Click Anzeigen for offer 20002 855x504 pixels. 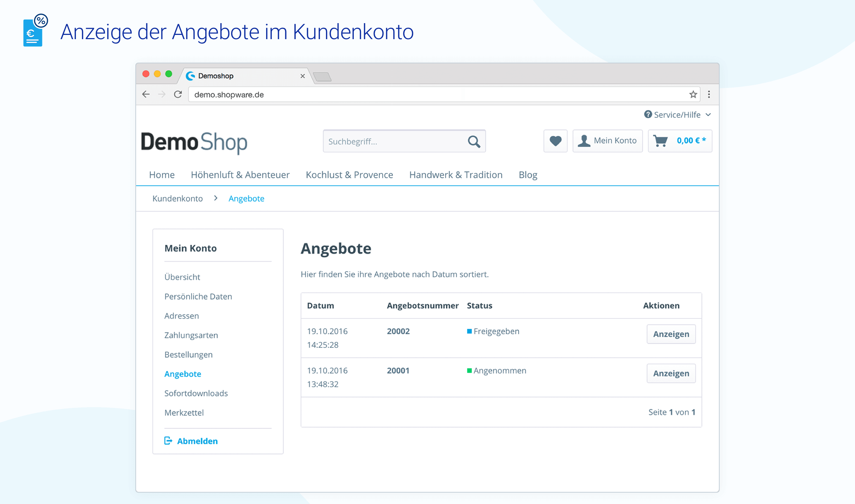coord(671,334)
